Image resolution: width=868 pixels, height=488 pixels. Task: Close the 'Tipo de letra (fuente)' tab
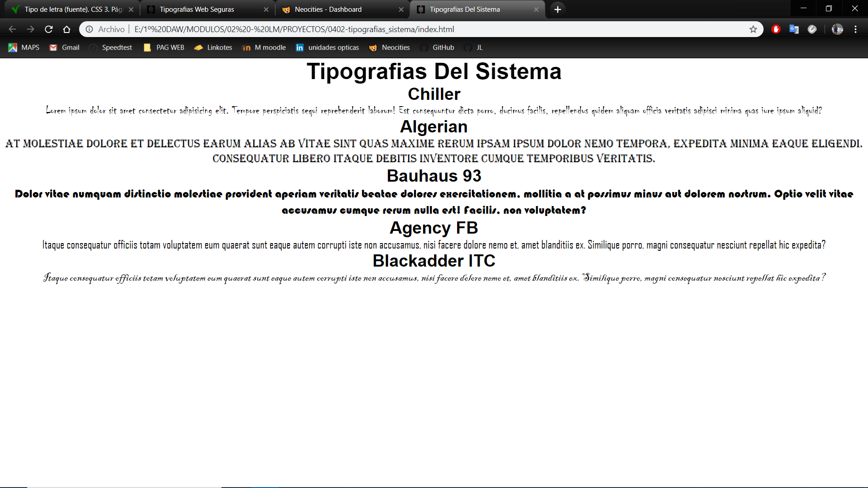[x=131, y=9]
